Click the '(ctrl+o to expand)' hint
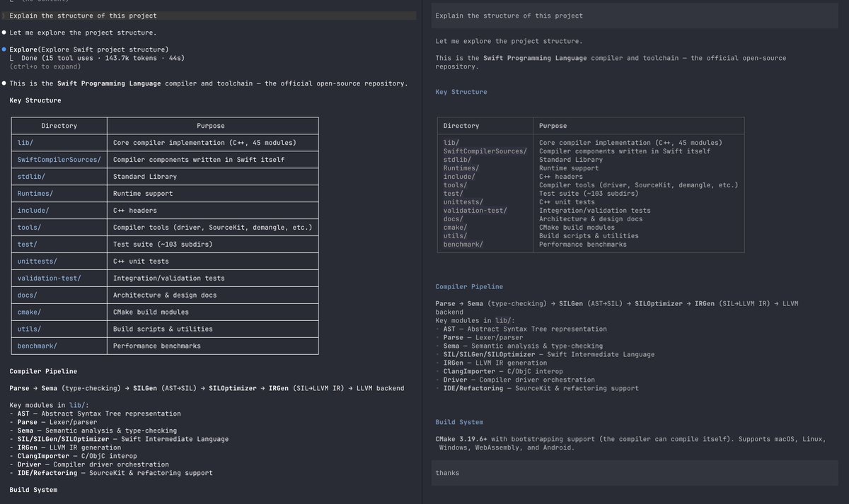The height and width of the screenshot is (504, 849). [45, 66]
